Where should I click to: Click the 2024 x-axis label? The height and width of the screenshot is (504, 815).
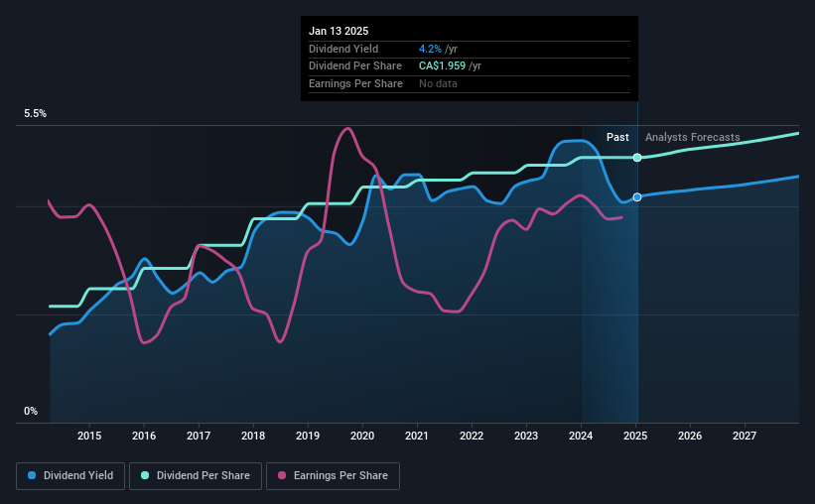tap(581, 436)
